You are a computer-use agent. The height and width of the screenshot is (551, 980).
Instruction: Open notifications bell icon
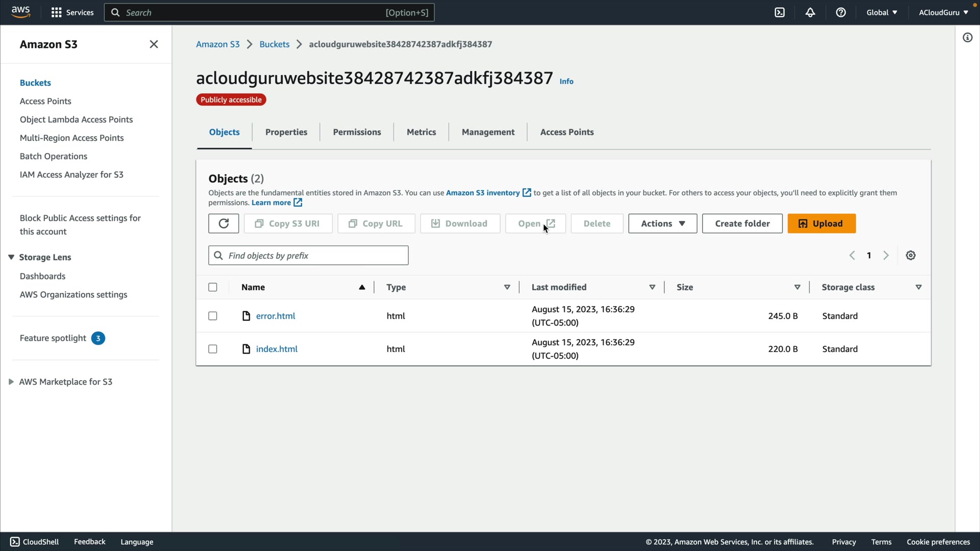pyautogui.click(x=810, y=12)
